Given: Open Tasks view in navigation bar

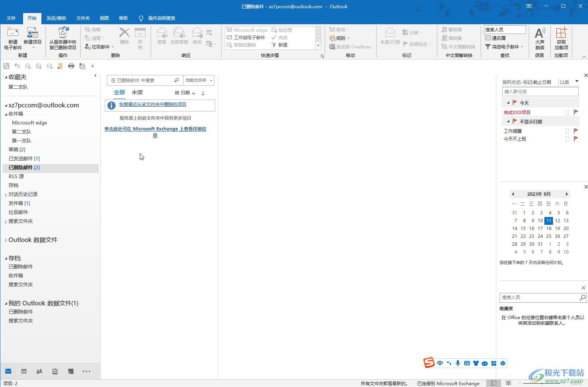Looking at the screenshot, I should click(x=55, y=371).
